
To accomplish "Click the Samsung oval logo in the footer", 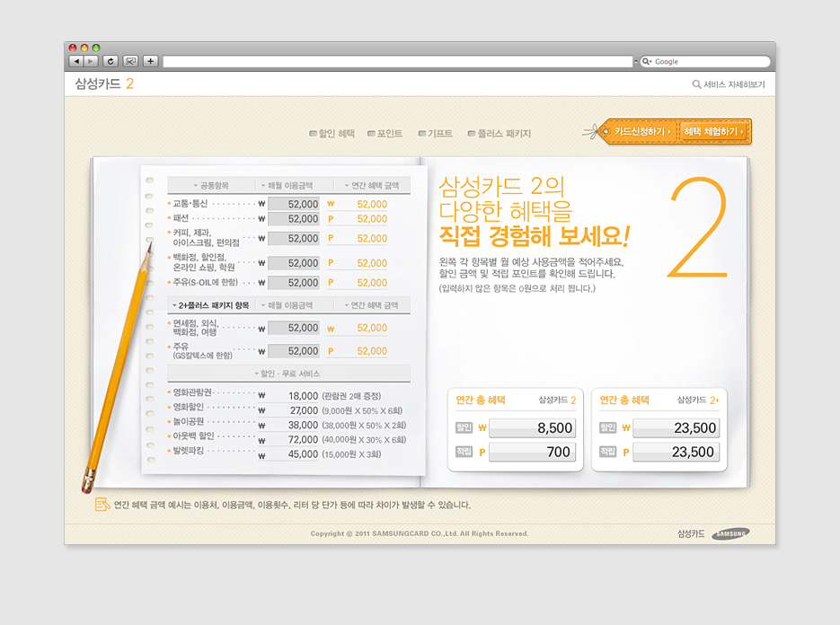I will (x=729, y=533).
